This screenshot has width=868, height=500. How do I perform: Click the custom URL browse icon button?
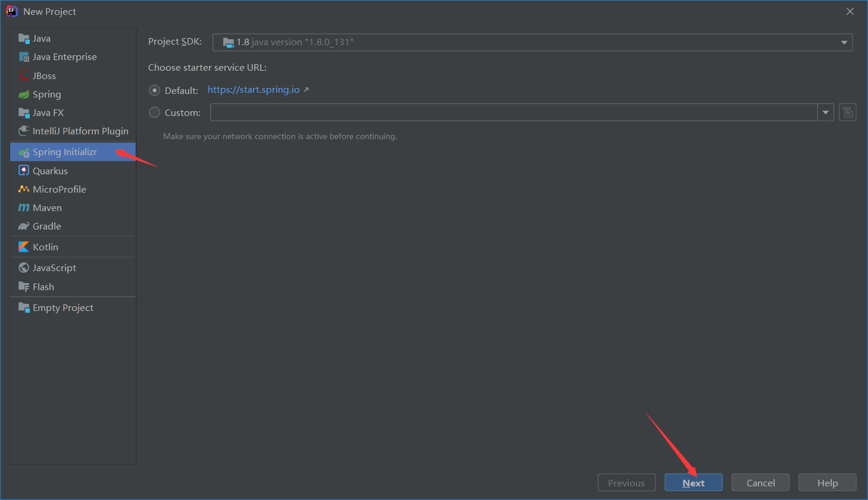(848, 112)
